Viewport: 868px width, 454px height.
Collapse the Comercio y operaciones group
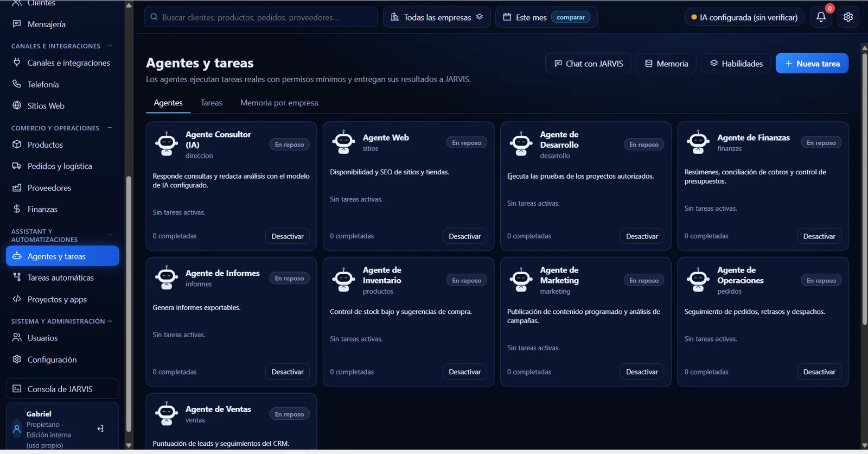(x=110, y=128)
